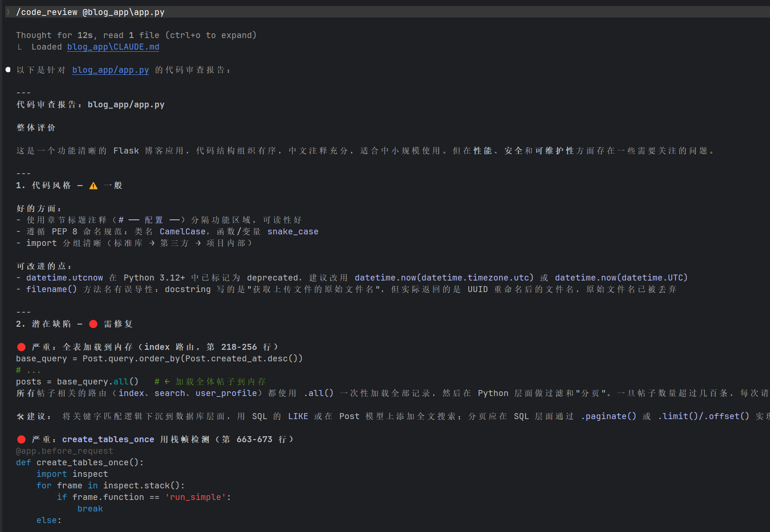
Task: Click the '好的方面' heading
Action: click(x=39, y=209)
